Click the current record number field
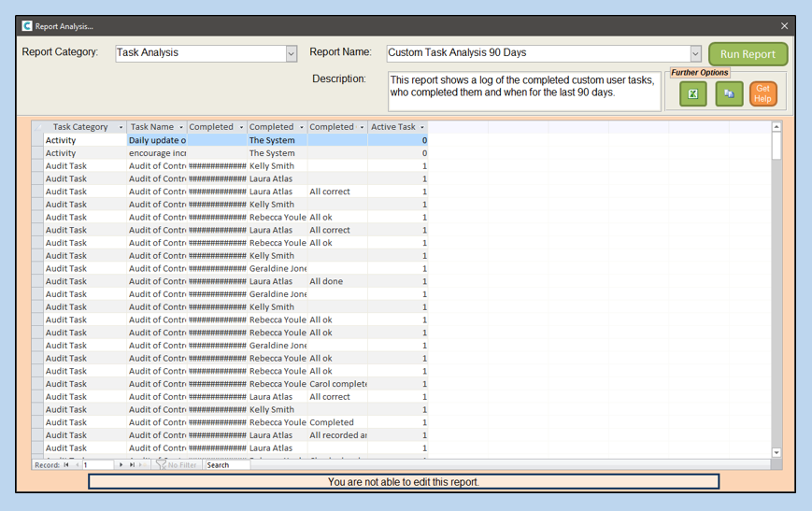 (97, 464)
